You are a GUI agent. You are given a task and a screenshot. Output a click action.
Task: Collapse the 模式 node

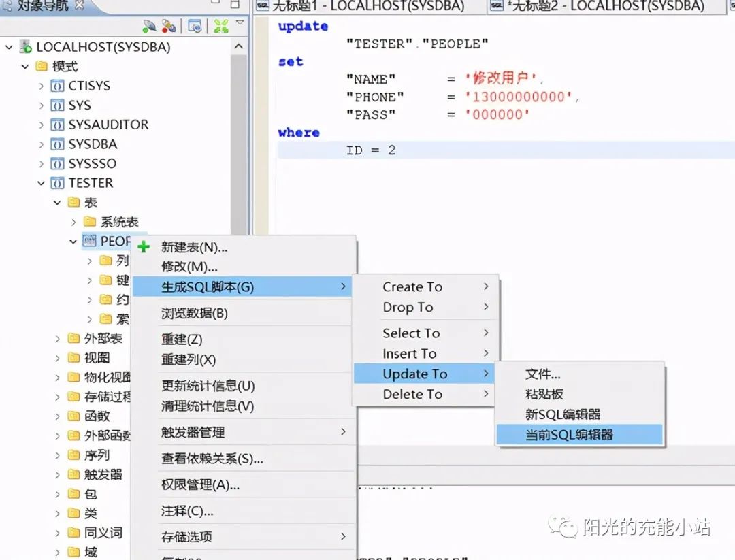[25, 67]
